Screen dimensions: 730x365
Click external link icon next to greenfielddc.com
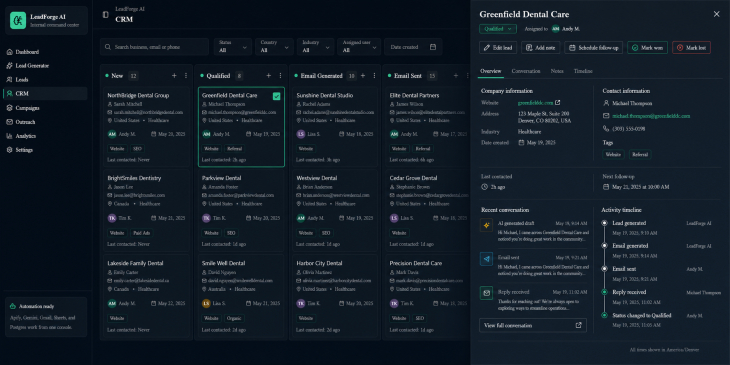coord(558,102)
